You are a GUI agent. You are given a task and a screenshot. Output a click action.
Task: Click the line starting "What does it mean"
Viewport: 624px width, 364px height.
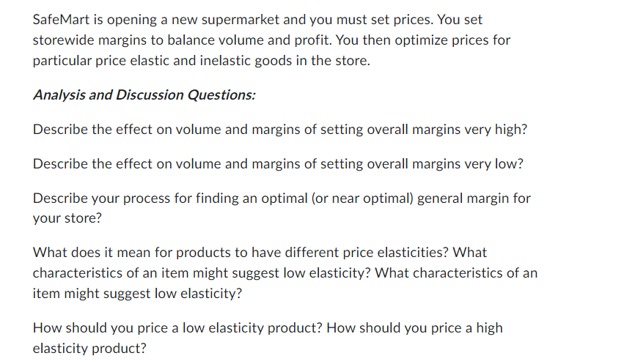[x=260, y=253]
